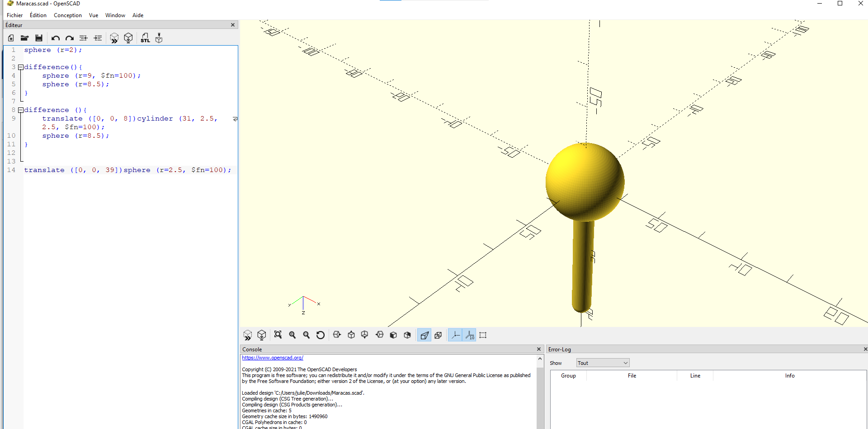The width and height of the screenshot is (868, 429).
Task: Close the Error-Log panel
Action: [865, 349]
